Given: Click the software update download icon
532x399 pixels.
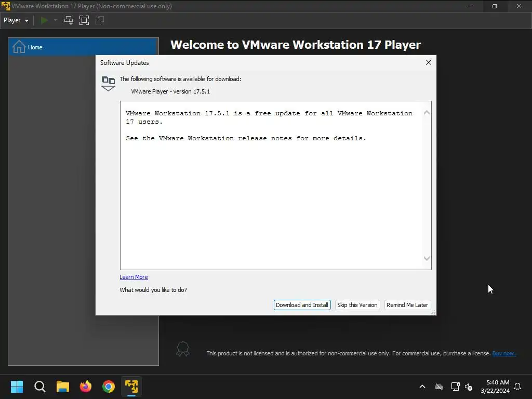Looking at the screenshot, I should pyautogui.click(x=108, y=84).
